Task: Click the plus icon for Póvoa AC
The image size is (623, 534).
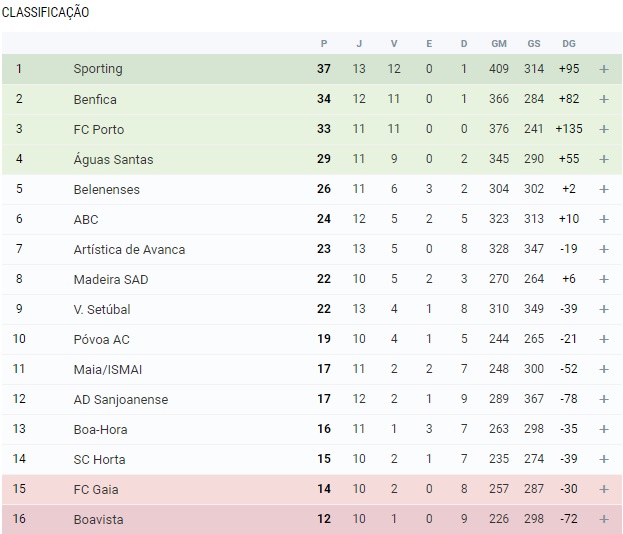Action: (603, 339)
